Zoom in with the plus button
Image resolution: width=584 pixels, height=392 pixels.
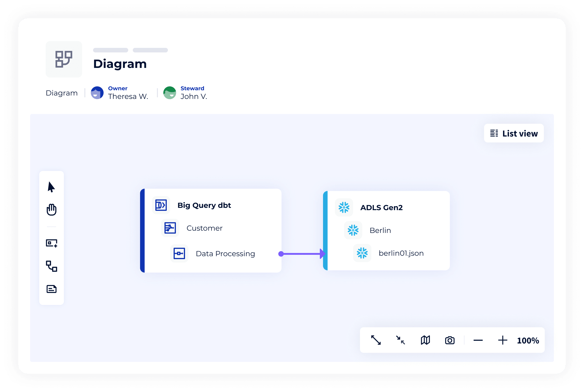[x=502, y=340]
